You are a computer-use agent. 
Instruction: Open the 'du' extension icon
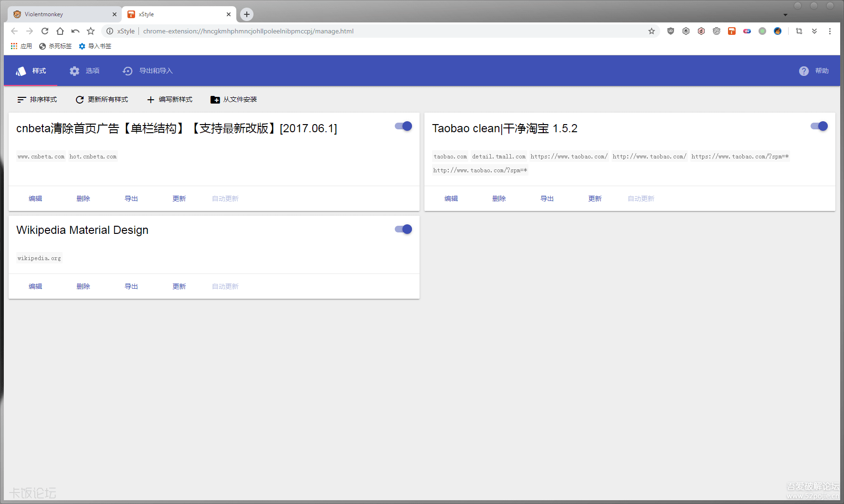pyautogui.click(x=747, y=31)
